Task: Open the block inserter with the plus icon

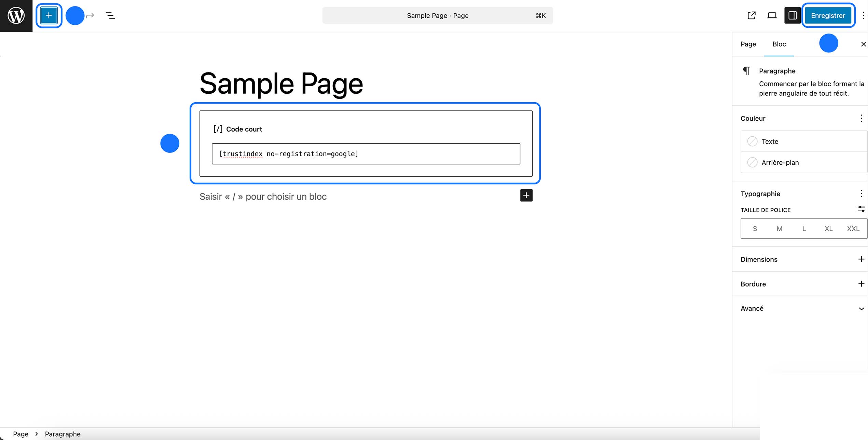Action: pyautogui.click(x=49, y=15)
